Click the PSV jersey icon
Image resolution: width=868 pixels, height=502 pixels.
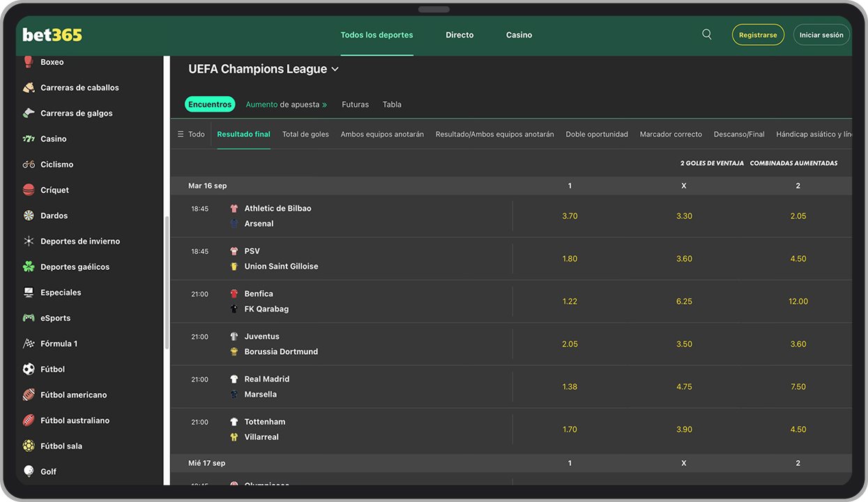click(234, 251)
